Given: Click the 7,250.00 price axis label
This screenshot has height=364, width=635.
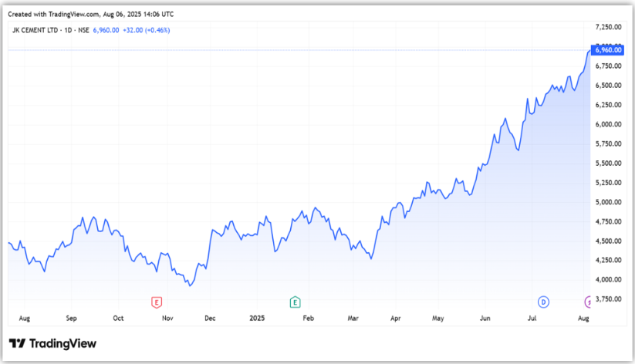Looking at the screenshot, I should [x=608, y=27].
